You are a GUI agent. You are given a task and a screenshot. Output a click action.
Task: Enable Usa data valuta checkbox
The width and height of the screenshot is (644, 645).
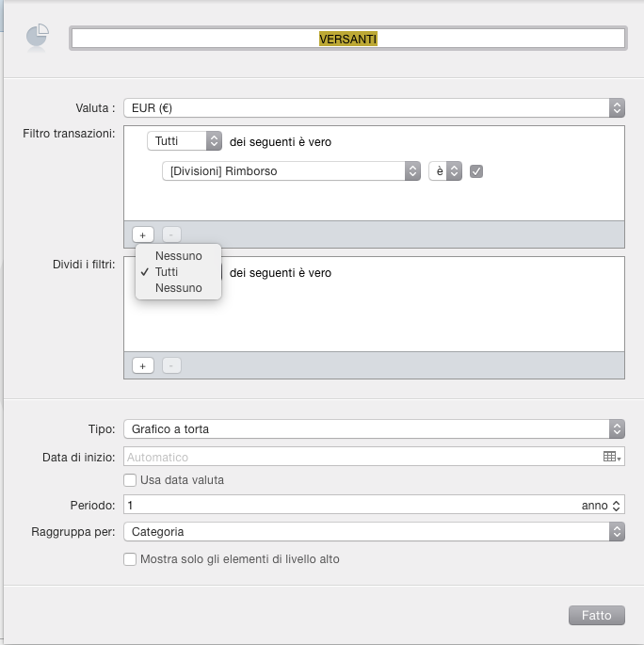[x=131, y=480]
